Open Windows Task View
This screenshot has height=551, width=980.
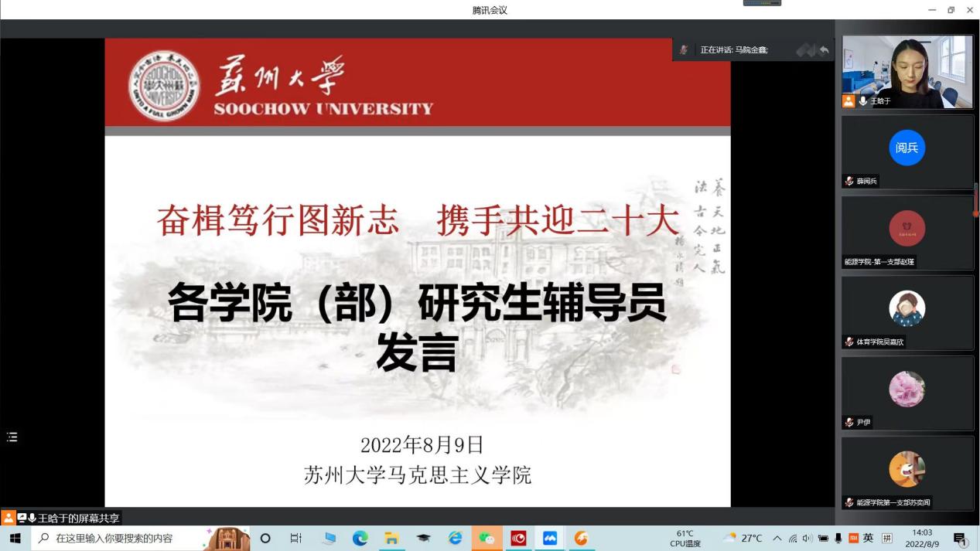pos(295,538)
